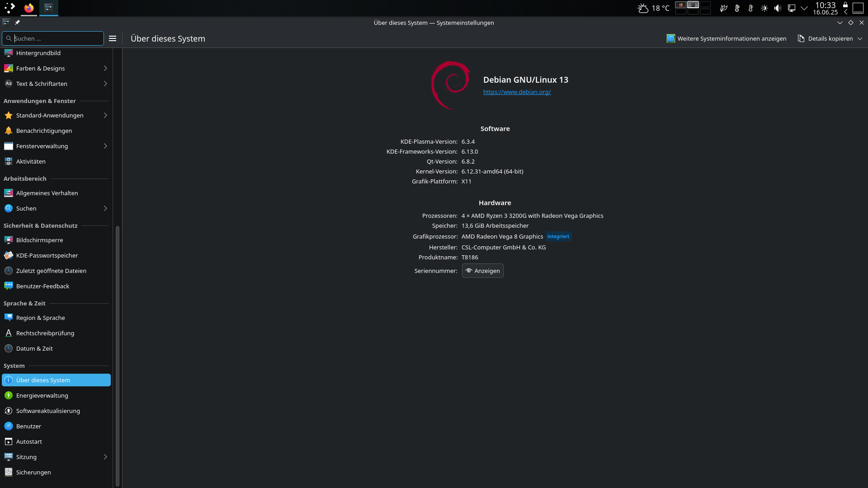
Task: Toggle the pin icon in title bar
Action: [x=17, y=23]
